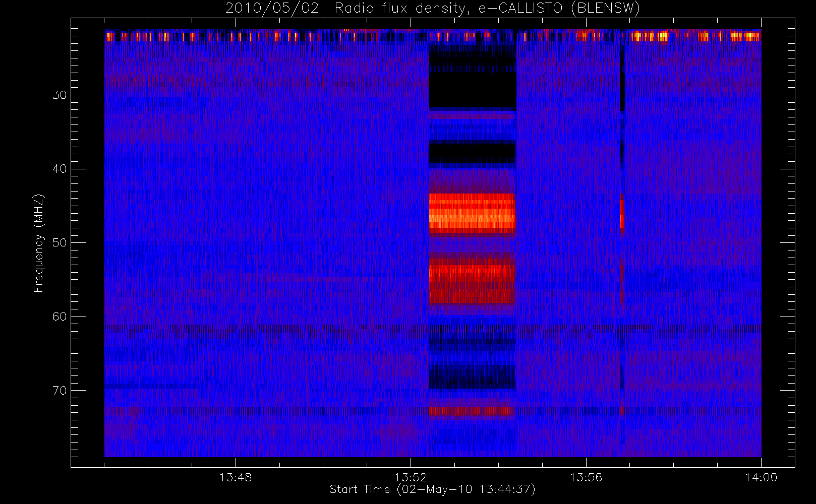816x504 pixels.
Task: Click the 40 MHz frequency tick label
Action: (x=60, y=169)
